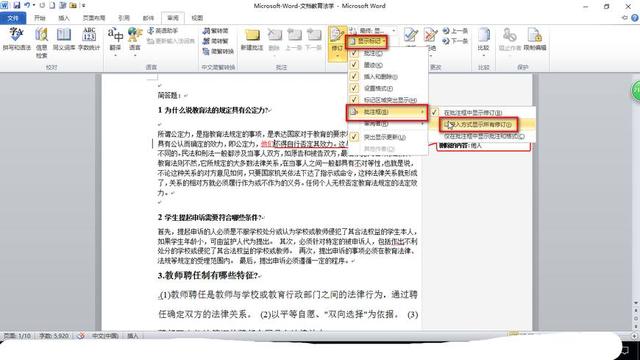
Task: Click the Save icon in Quick Access Toolbar
Action: pyautogui.click(x=17, y=6)
